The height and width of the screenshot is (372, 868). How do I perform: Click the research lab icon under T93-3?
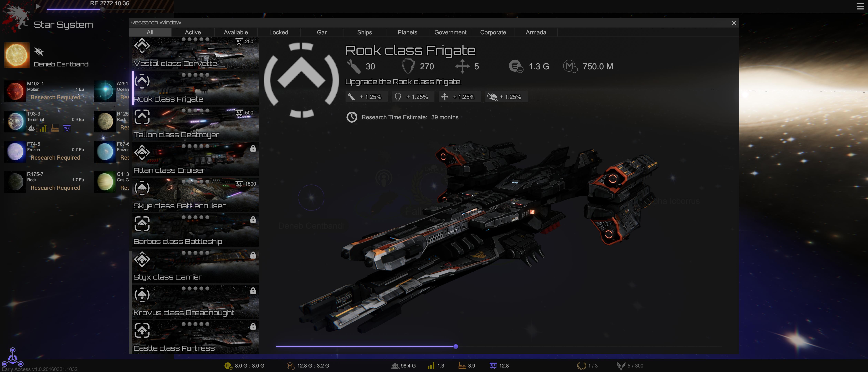67,128
